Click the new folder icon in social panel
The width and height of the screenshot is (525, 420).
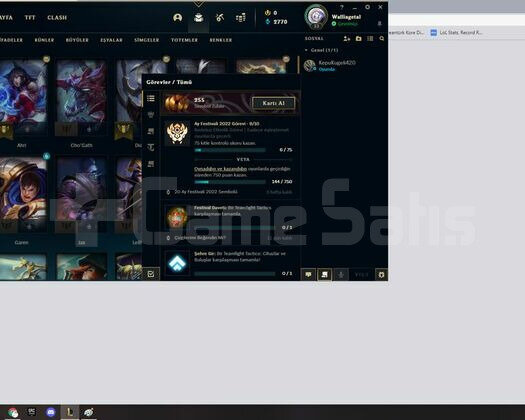(x=359, y=39)
